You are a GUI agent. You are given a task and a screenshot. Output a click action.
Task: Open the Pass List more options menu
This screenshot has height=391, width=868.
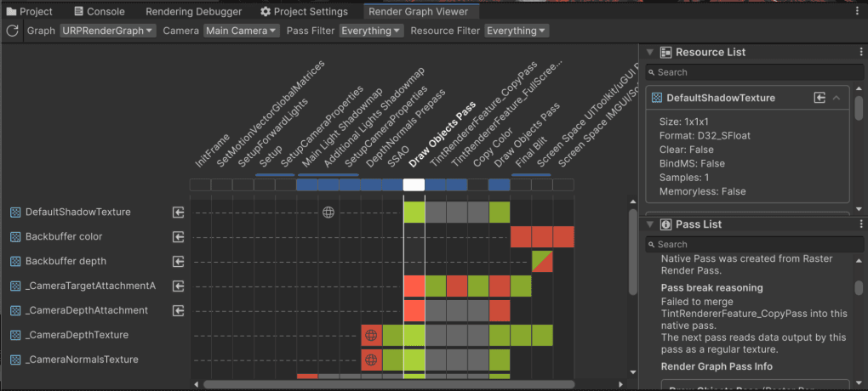coord(861,224)
